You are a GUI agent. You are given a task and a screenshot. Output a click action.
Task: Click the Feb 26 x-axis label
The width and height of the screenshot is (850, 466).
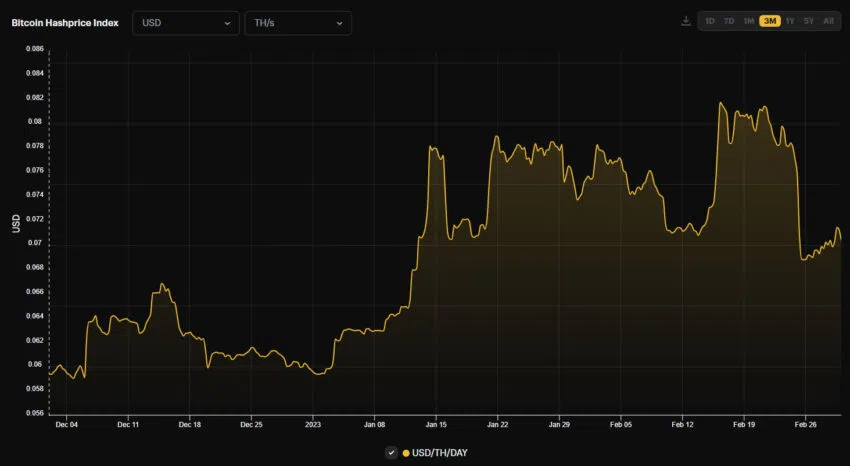[806, 425]
